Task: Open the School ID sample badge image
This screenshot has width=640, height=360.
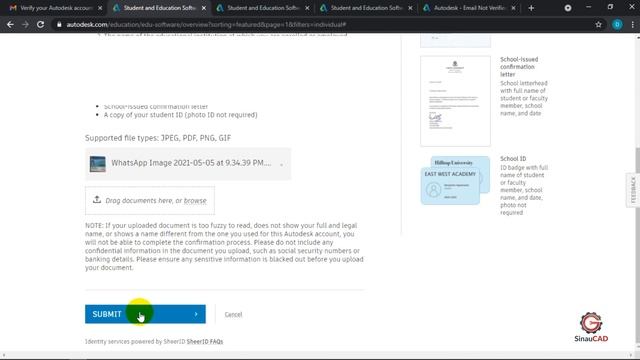Action: click(x=455, y=180)
